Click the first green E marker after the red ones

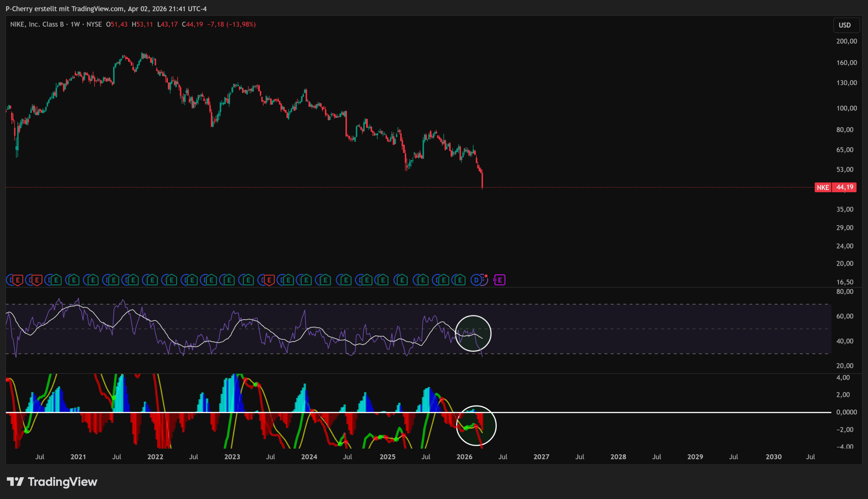[56, 280]
